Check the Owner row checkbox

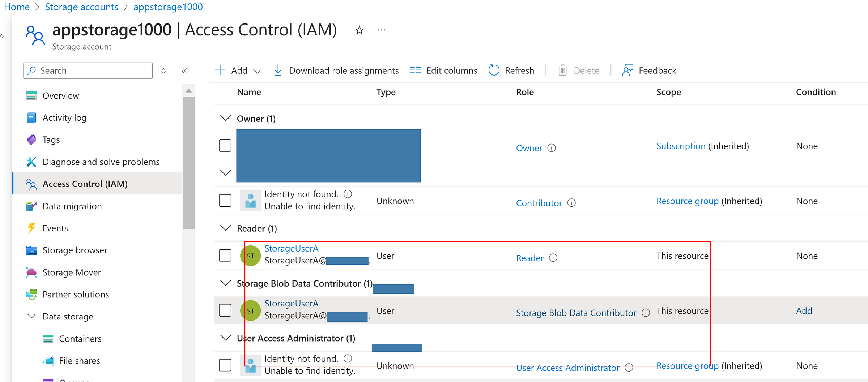tap(225, 145)
